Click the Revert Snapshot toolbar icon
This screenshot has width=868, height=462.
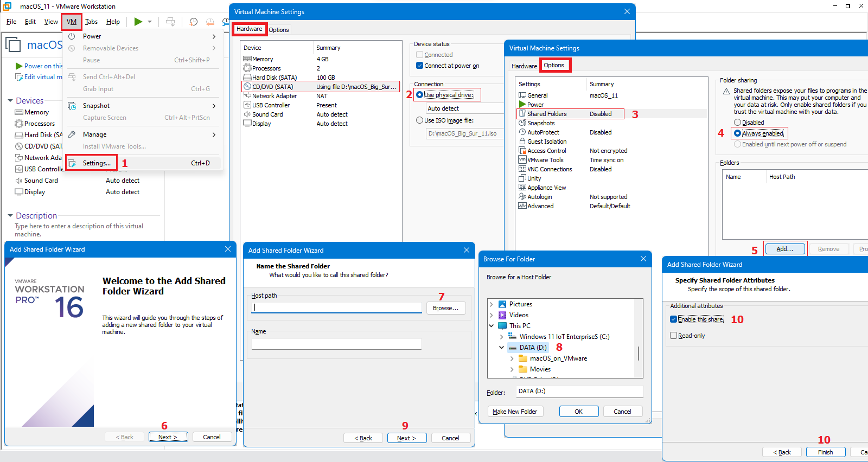pyautogui.click(x=210, y=22)
